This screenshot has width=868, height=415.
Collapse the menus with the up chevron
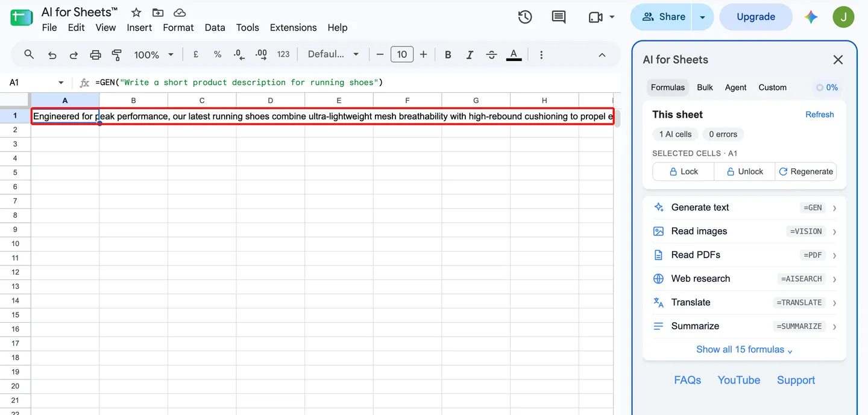click(x=602, y=55)
